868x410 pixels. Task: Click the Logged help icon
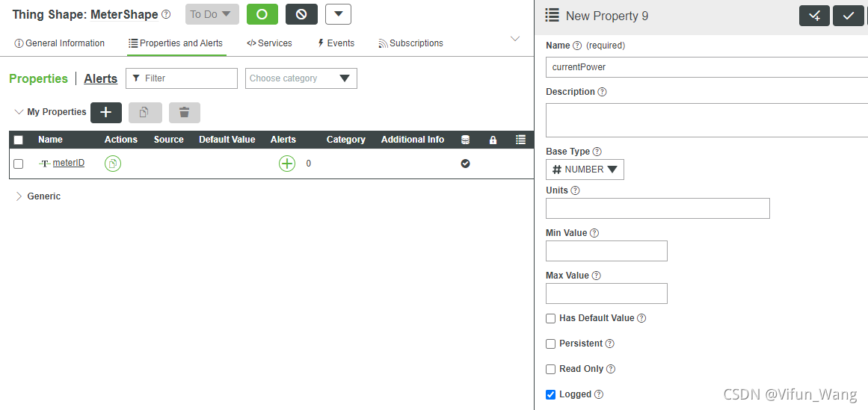coord(598,394)
